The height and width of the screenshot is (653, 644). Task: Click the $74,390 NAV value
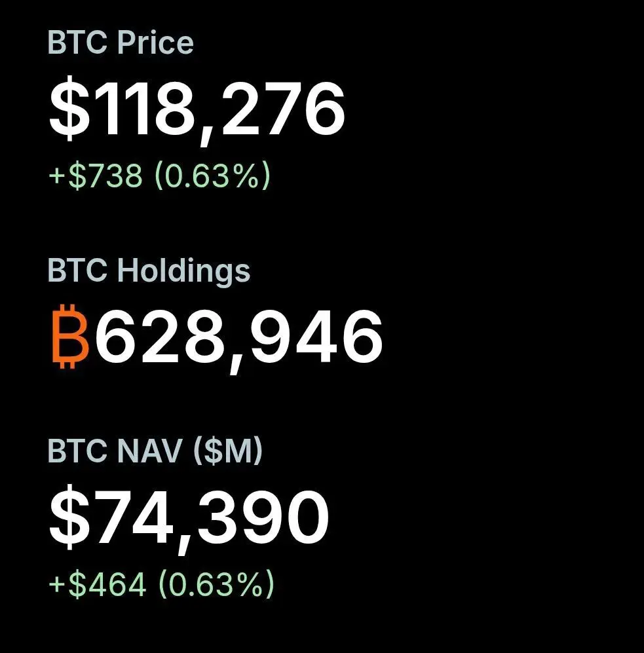pos(189,518)
